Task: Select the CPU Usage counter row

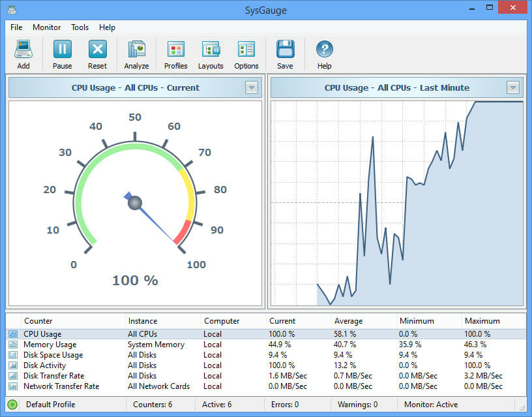Action: (x=266, y=334)
